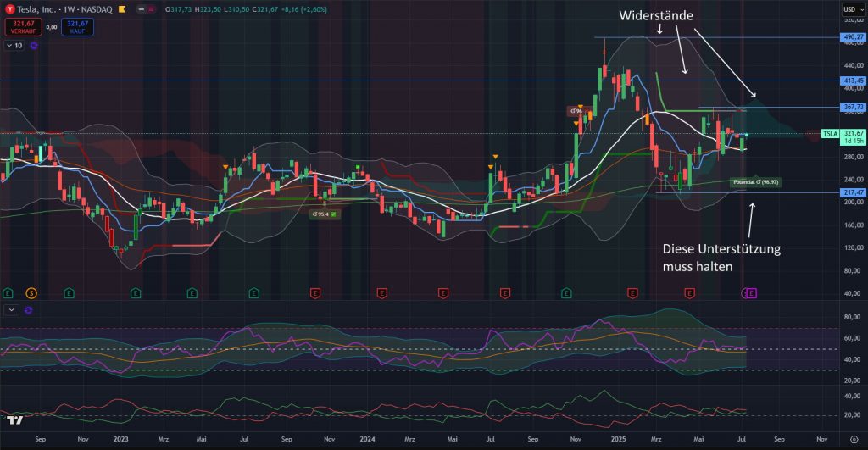Select the 490,27 price line label
Image resolution: width=868 pixels, height=450 pixels.
(853, 37)
